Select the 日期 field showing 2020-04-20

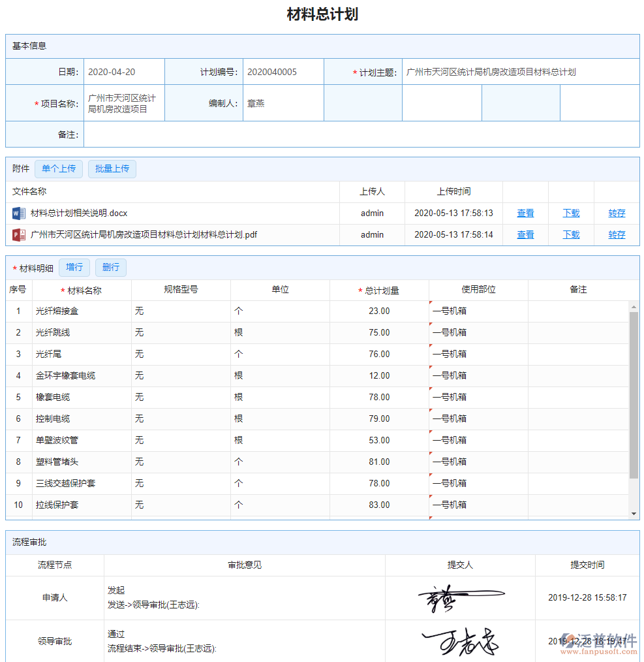(124, 71)
